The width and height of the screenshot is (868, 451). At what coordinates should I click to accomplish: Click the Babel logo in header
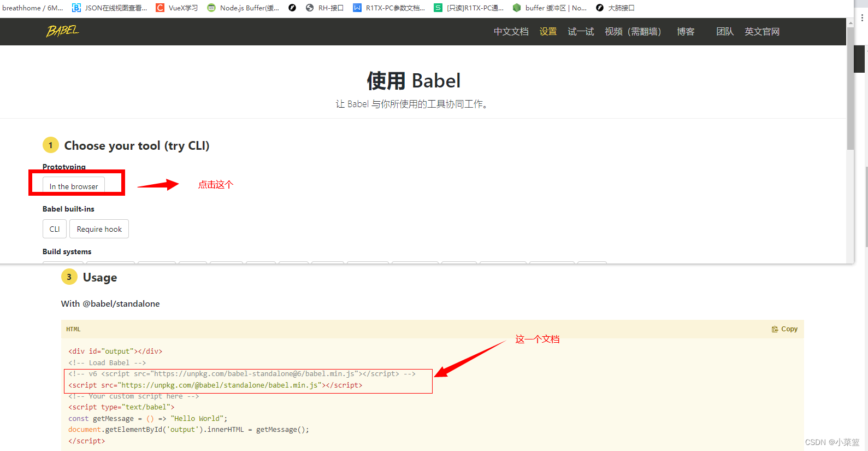tap(62, 31)
